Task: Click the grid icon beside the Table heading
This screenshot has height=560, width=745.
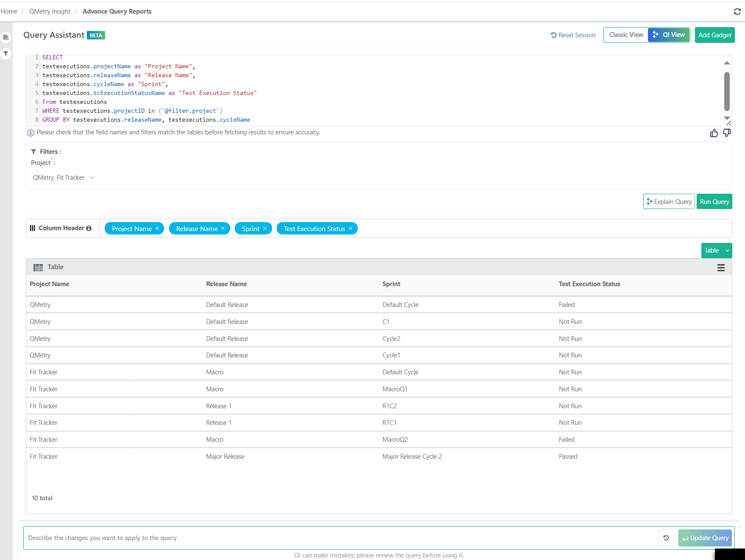Action: pos(38,267)
